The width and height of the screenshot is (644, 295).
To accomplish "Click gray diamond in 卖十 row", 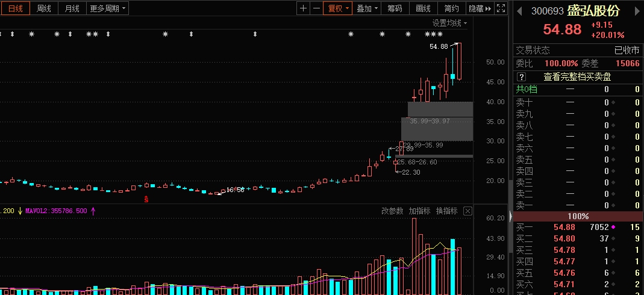I will click(x=613, y=102).
